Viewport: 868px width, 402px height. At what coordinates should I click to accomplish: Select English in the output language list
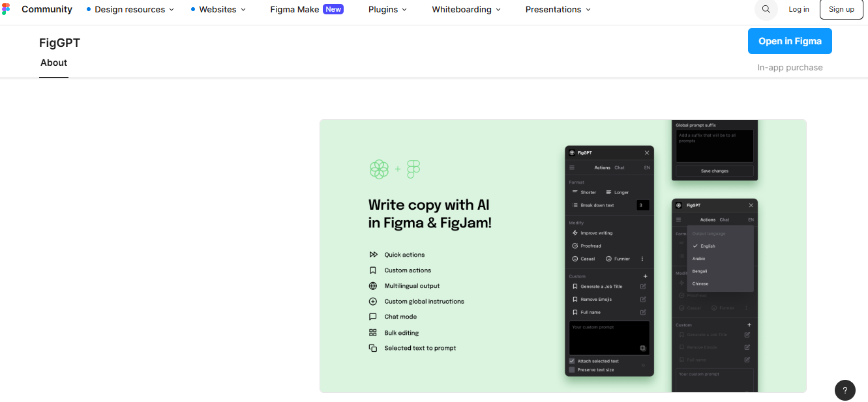click(708, 246)
